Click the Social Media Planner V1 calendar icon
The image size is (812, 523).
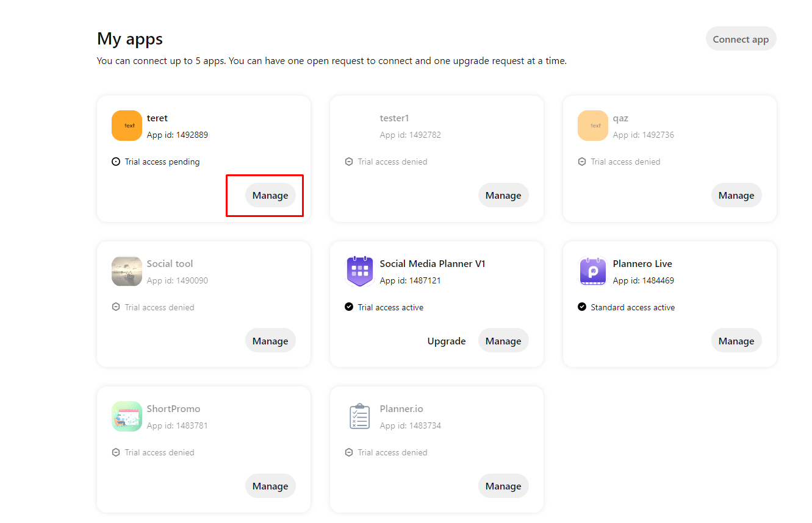click(359, 271)
